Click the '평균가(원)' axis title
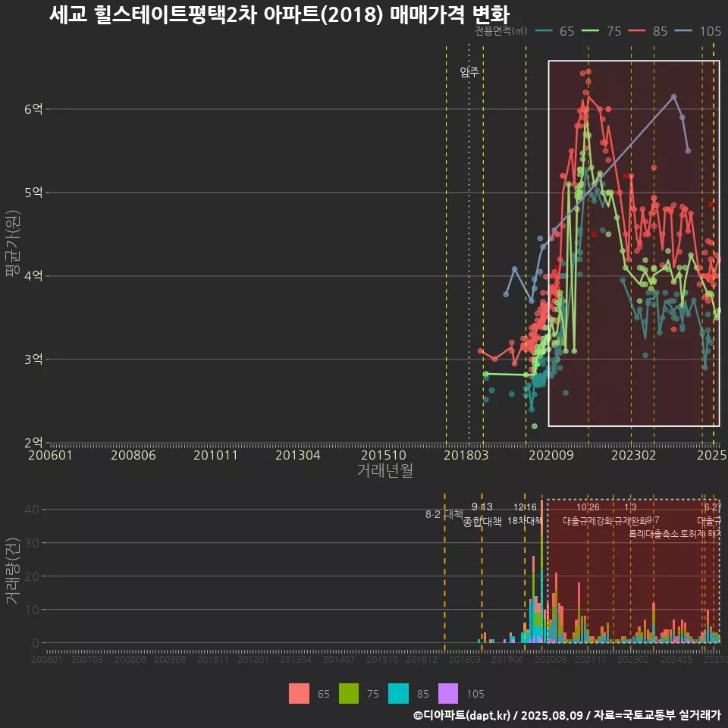The height and width of the screenshot is (728, 728). point(12,243)
